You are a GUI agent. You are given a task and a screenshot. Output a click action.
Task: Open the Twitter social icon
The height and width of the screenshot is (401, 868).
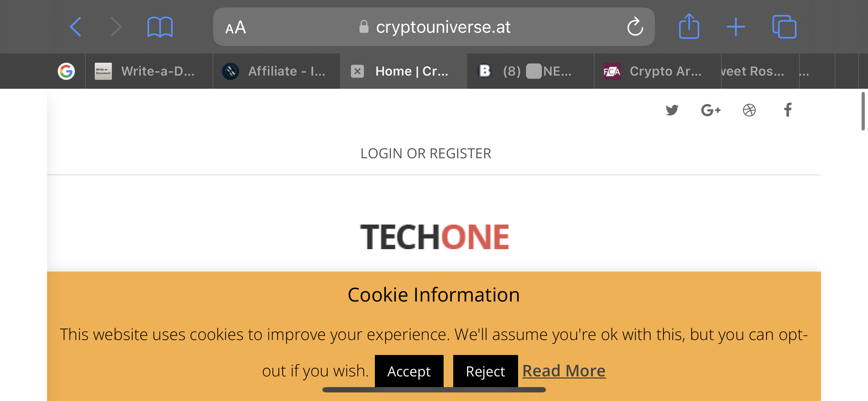point(672,110)
